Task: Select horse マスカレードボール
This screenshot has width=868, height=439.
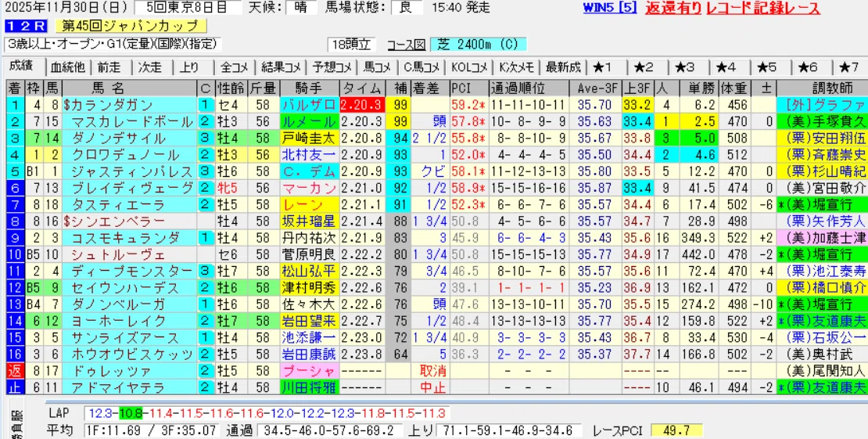Action: (x=131, y=122)
